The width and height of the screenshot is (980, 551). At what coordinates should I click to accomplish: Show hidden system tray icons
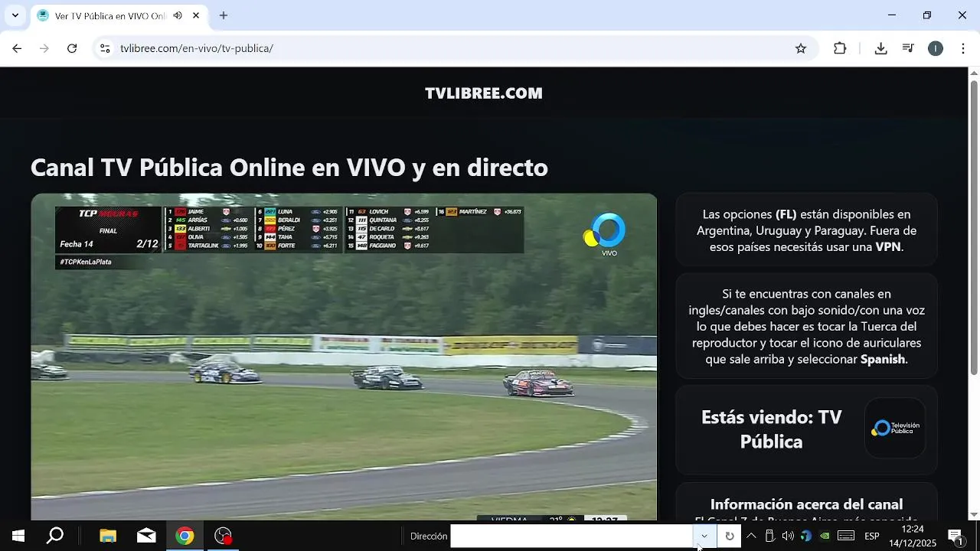(751, 536)
